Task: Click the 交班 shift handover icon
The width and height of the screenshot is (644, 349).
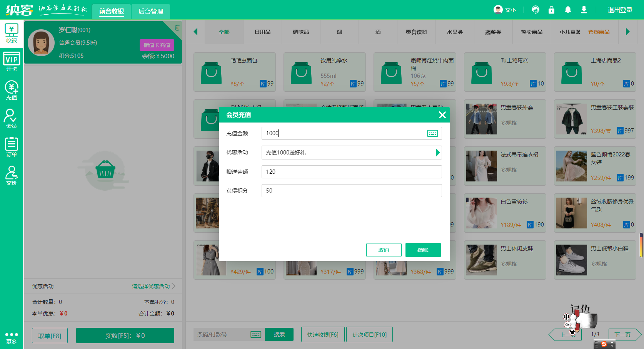Action: [12, 176]
